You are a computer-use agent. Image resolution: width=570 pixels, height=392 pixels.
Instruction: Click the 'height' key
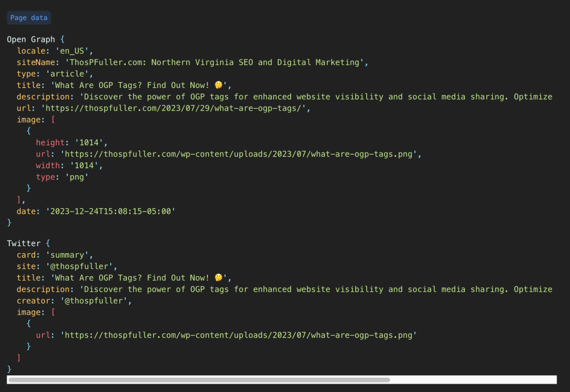tap(50, 143)
